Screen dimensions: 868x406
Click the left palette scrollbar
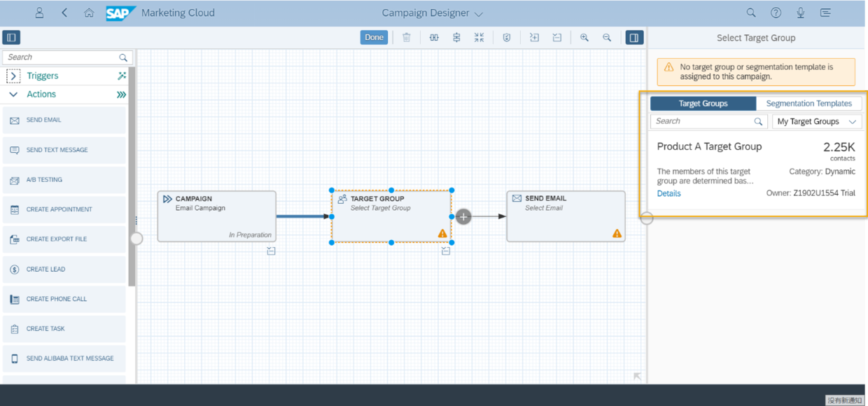(x=132, y=176)
